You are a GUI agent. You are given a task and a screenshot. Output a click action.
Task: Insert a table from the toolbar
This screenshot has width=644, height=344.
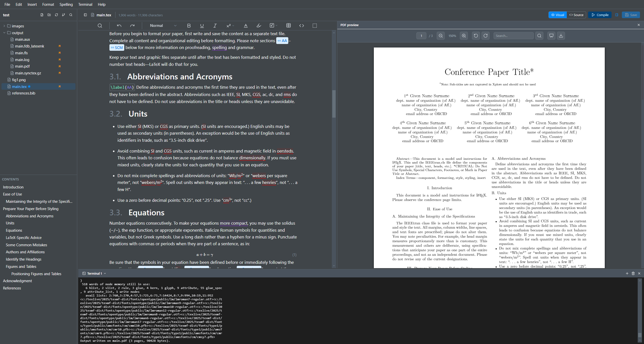(x=289, y=26)
